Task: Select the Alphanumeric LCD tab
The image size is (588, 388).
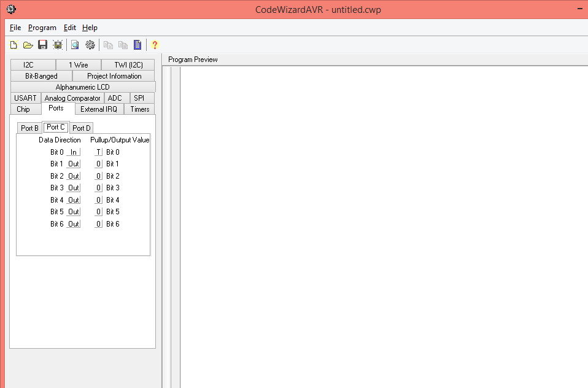Action: coord(82,87)
